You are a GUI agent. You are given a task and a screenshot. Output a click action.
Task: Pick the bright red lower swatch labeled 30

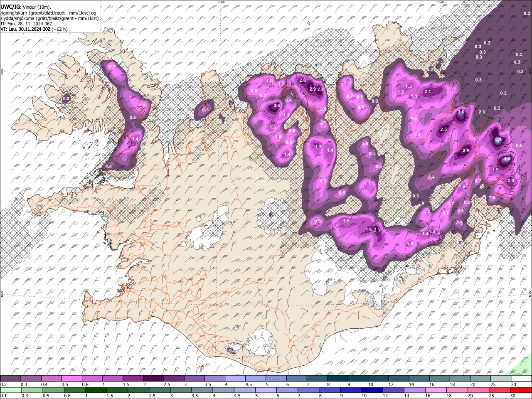tap(521, 390)
